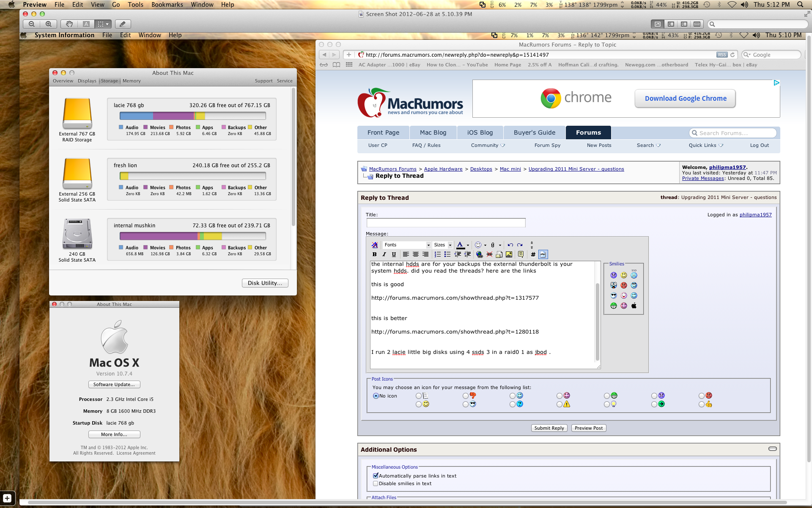Click the Disk Utility... button
The width and height of the screenshot is (812, 508).
(265, 283)
